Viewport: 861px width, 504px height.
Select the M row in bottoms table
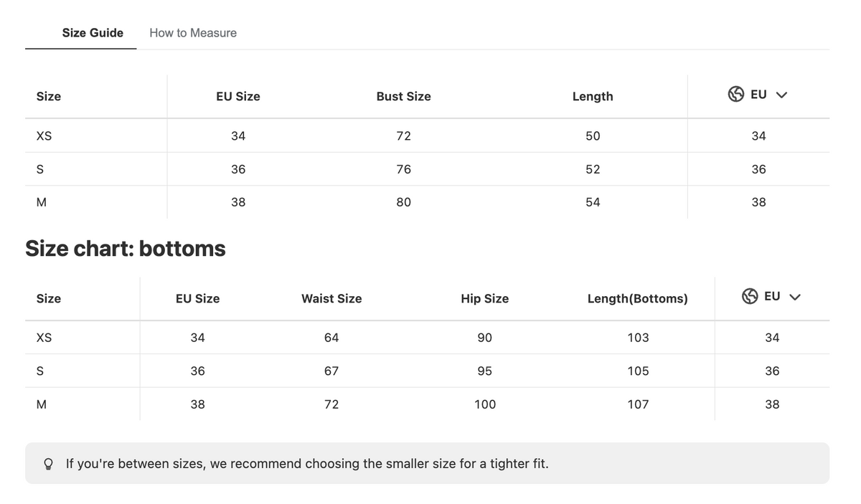pyautogui.click(x=427, y=404)
